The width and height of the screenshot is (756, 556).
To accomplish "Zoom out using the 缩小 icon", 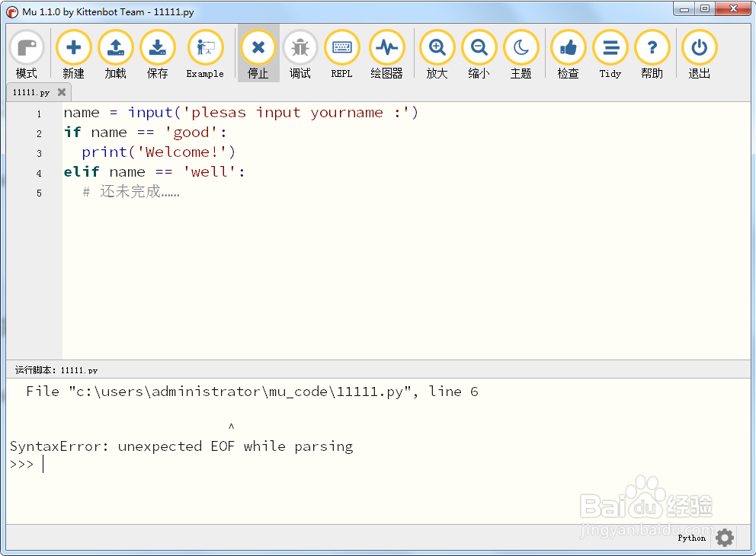I will (479, 47).
